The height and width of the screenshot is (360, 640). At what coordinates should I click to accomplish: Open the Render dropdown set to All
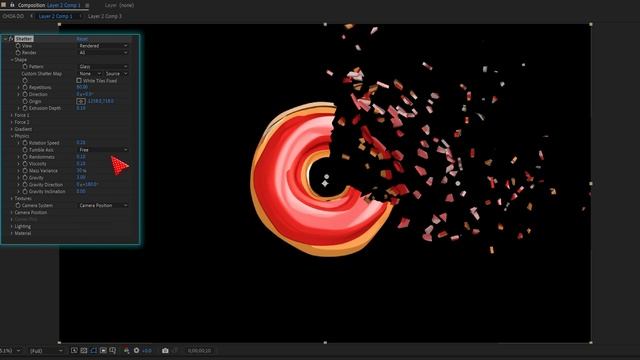tap(103, 53)
